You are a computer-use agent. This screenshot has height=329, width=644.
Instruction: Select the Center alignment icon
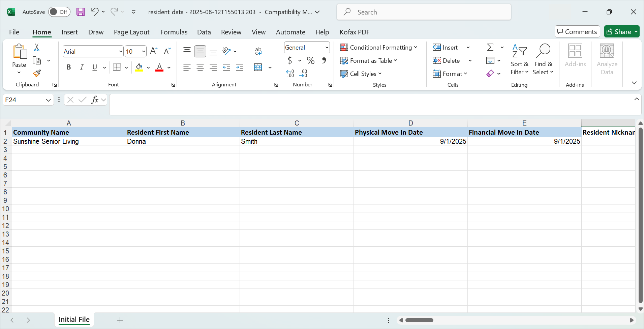click(x=200, y=67)
